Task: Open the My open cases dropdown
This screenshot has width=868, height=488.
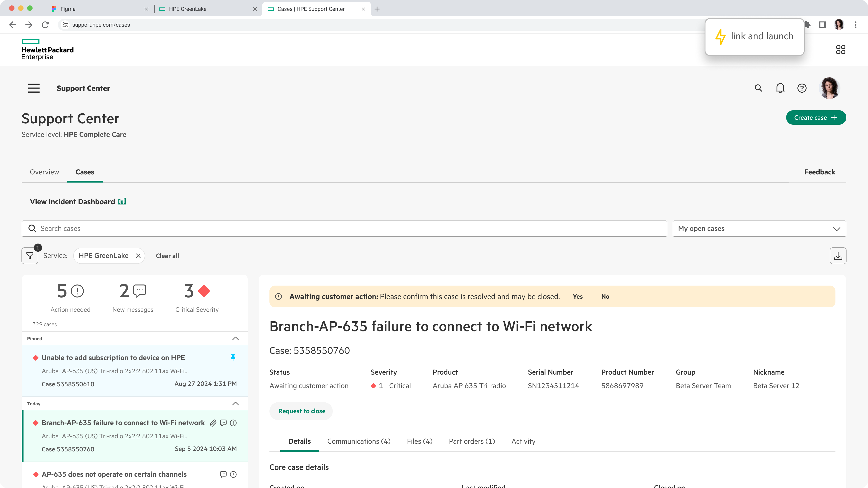Action: pos(759,229)
